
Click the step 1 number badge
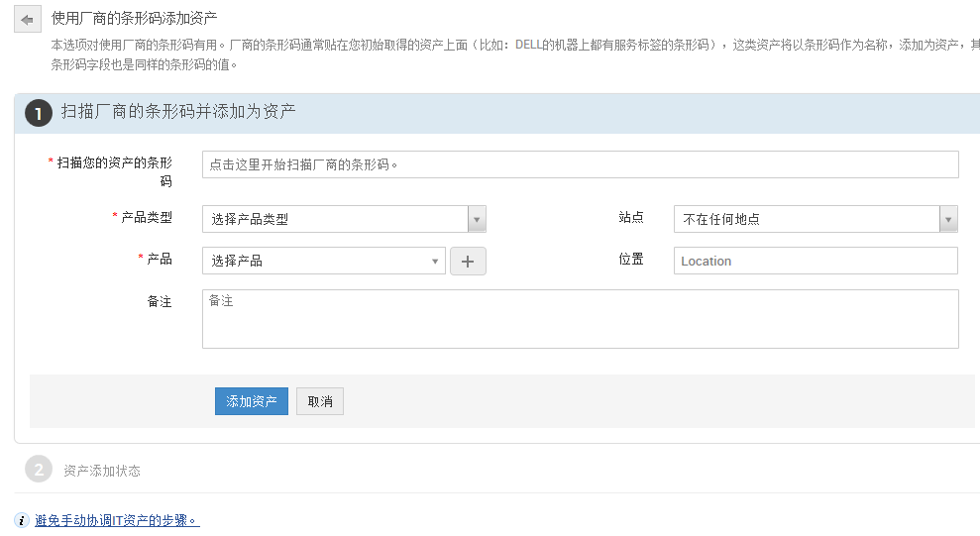[x=39, y=113]
